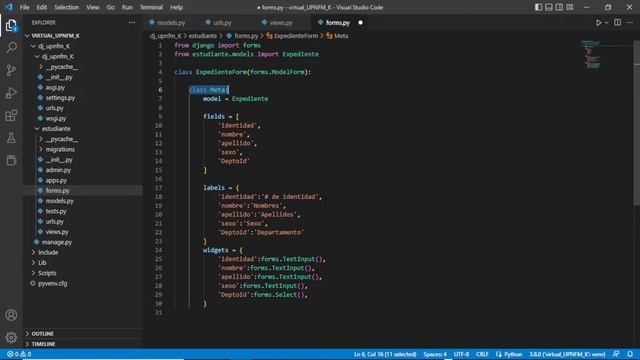The width and height of the screenshot is (640, 360).
Task: Open the run options dropdown arrow
Action: 607,23
